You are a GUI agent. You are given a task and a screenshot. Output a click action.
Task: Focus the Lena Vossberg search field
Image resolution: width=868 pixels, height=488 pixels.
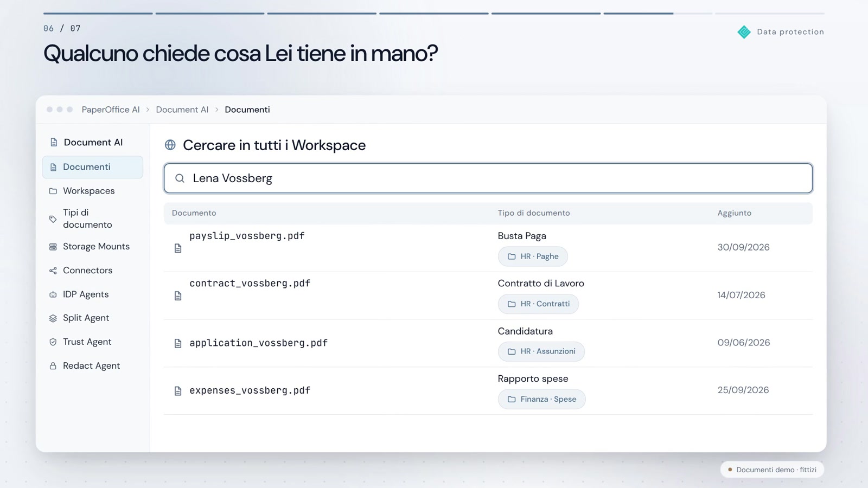click(488, 178)
